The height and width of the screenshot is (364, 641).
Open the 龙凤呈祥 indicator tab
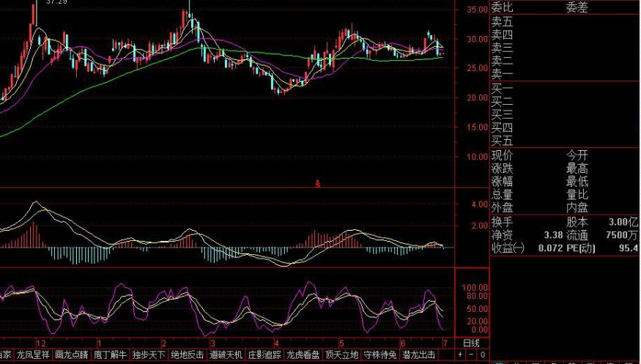[x=33, y=355]
